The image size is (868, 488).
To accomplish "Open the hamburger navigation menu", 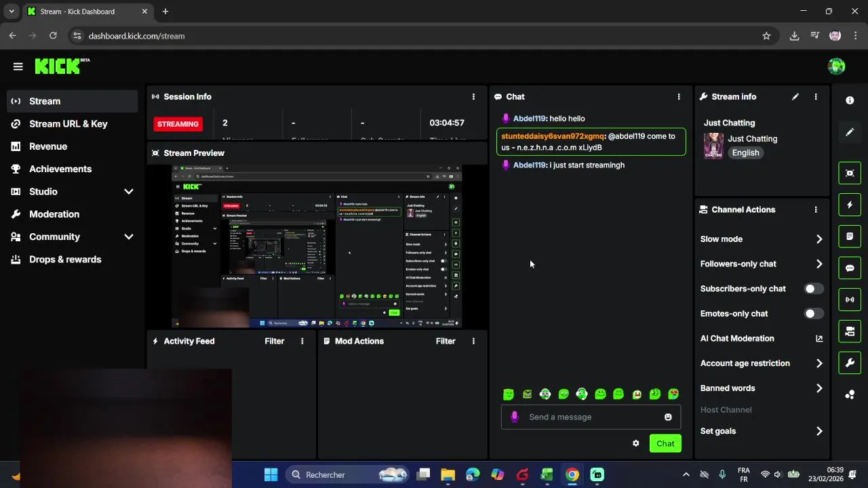I will click(18, 66).
